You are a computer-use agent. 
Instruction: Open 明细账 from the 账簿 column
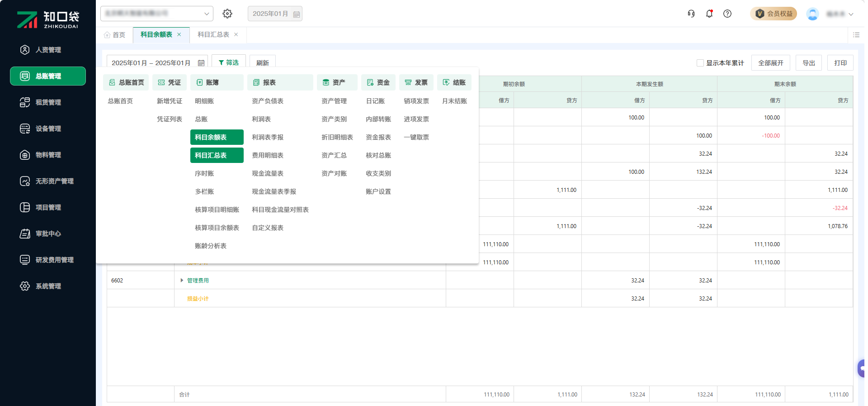204,101
